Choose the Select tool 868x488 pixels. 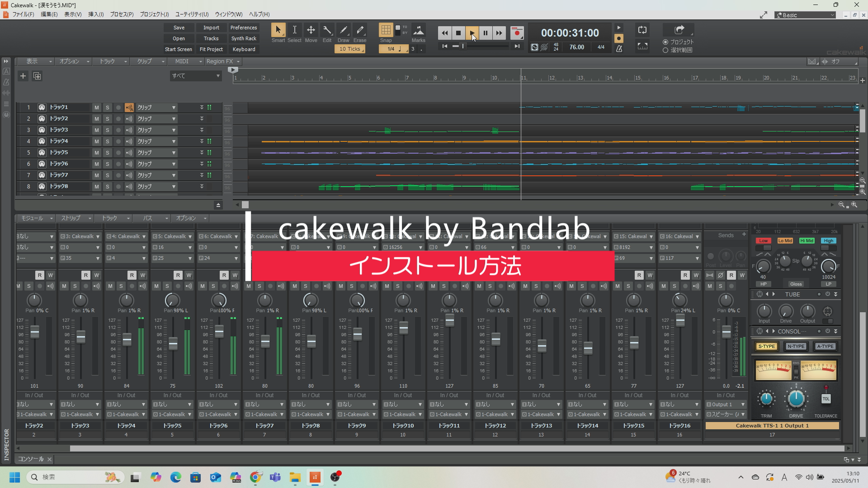coord(294,31)
